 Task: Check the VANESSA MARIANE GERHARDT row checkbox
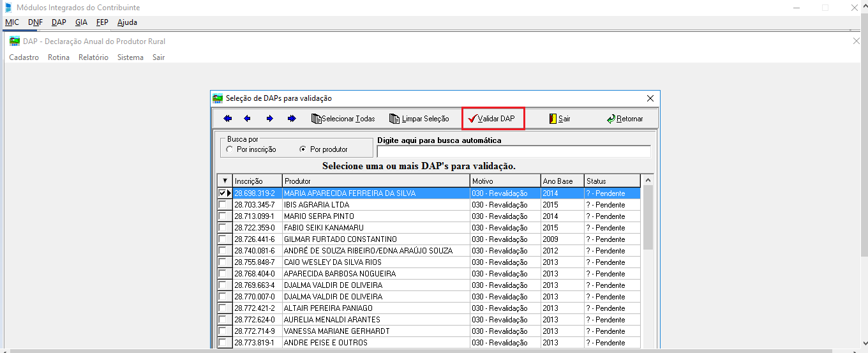click(222, 331)
